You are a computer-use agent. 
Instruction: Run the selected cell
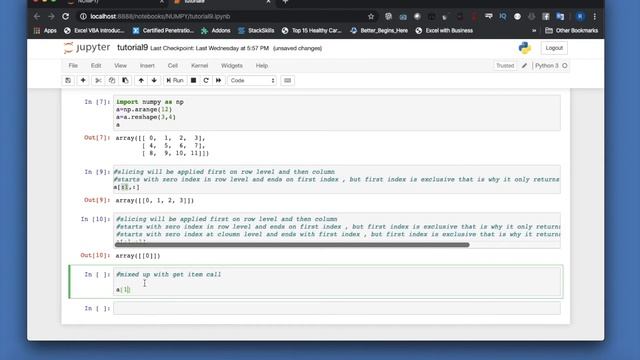[x=175, y=80]
